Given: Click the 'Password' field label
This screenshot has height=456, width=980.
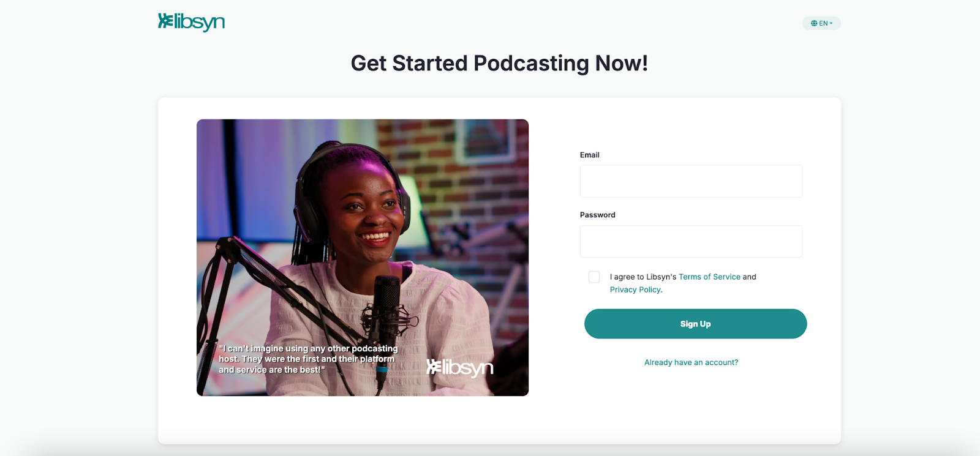Looking at the screenshot, I should (598, 215).
